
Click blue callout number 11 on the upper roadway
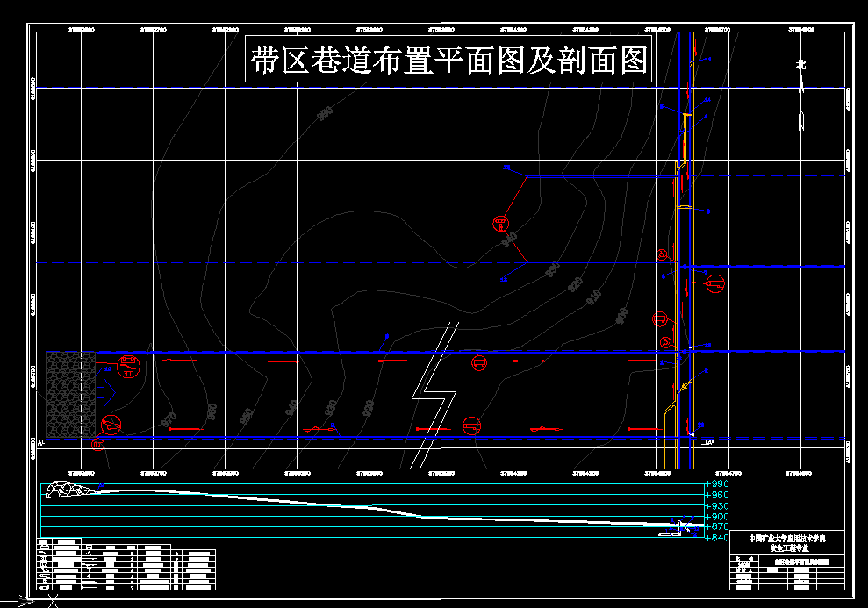click(x=506, y=167)
